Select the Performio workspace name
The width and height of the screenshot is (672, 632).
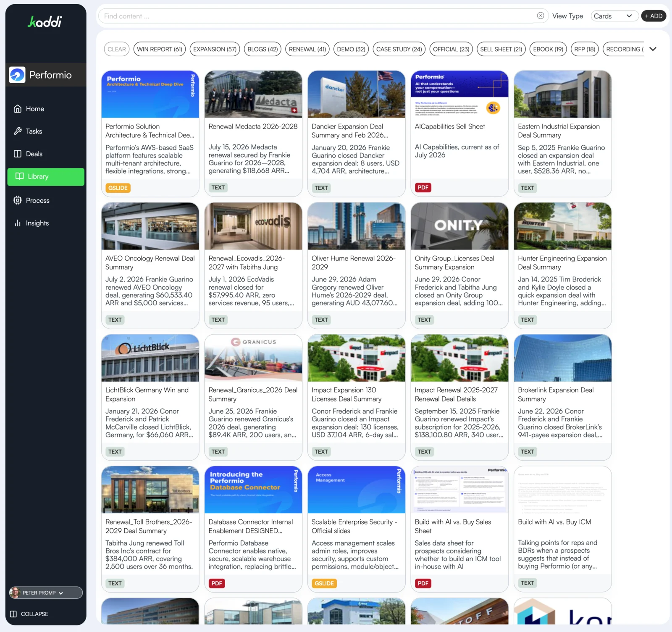click(50, 75)
